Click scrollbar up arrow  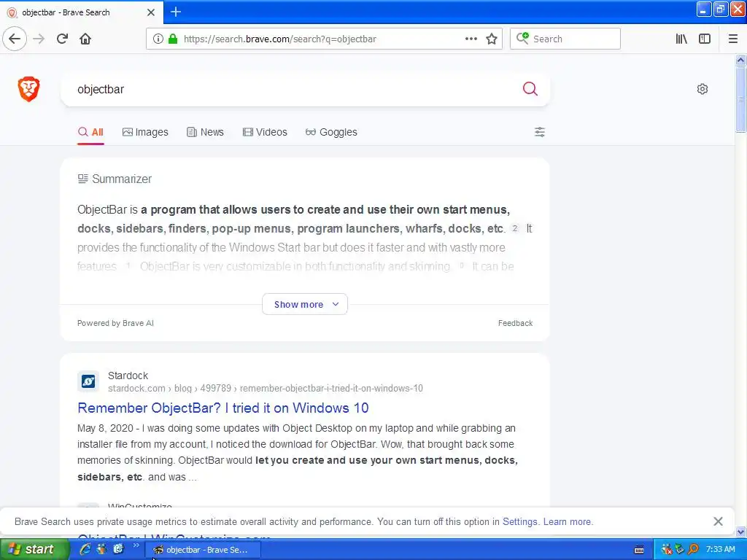(x=740, y=60)
